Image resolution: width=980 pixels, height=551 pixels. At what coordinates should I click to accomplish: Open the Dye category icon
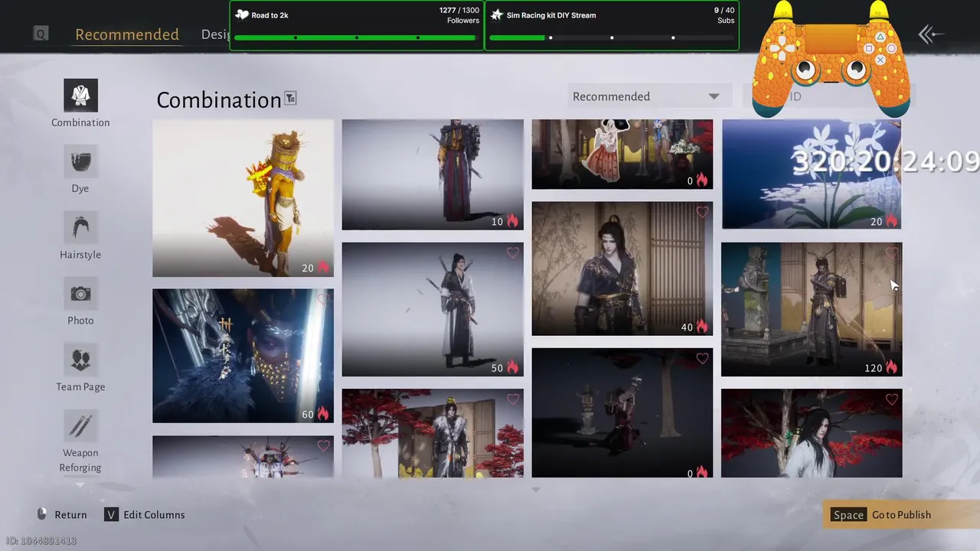coord(80,161)
